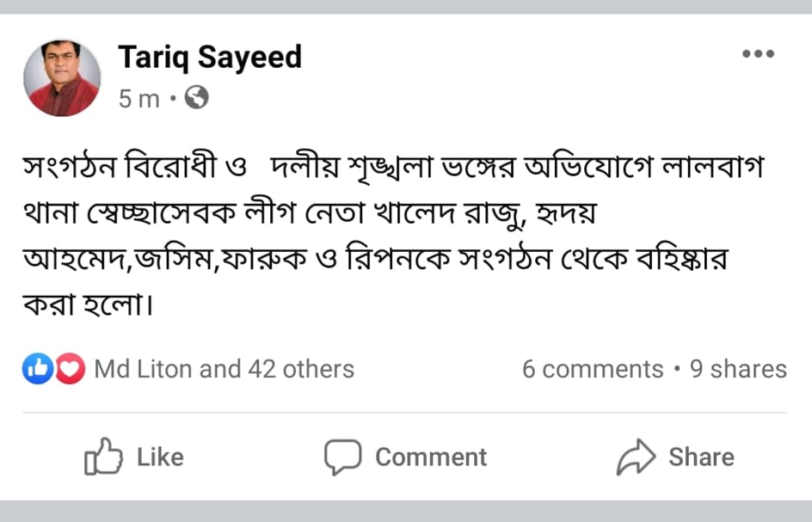
Task: Click the speech bubble Comment icon
Action: tap(341, 457)
